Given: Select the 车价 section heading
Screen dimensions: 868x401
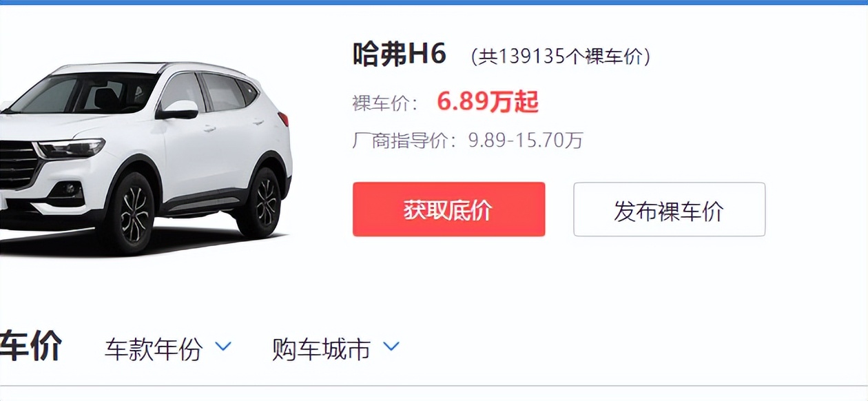Looking at the screenshot, I should [x=31, y=347].
